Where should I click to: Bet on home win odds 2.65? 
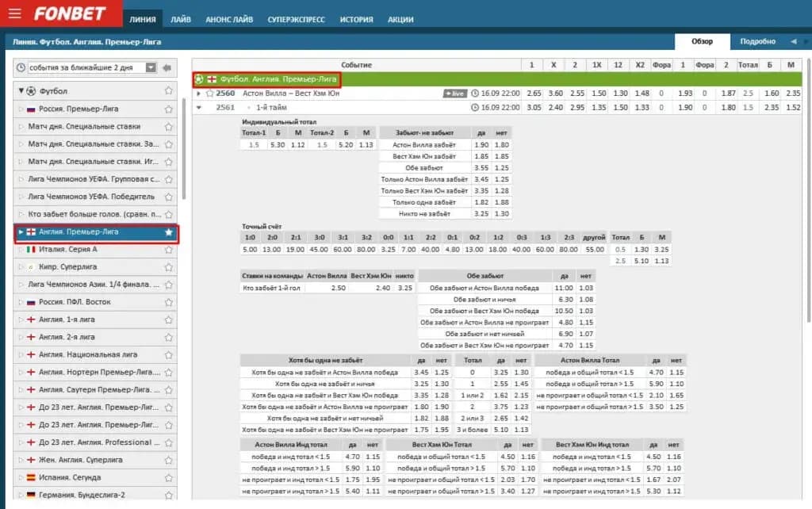tap(534, 94)
